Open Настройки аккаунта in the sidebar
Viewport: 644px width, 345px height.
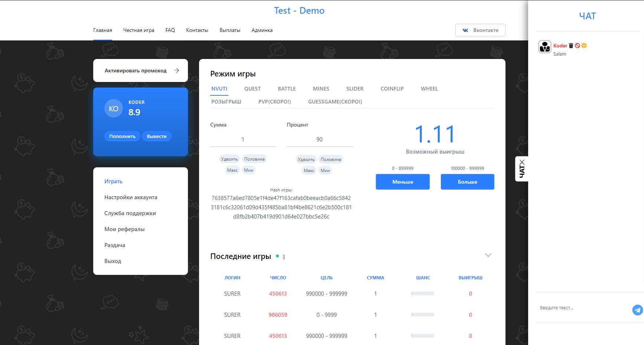coord(131,197)
